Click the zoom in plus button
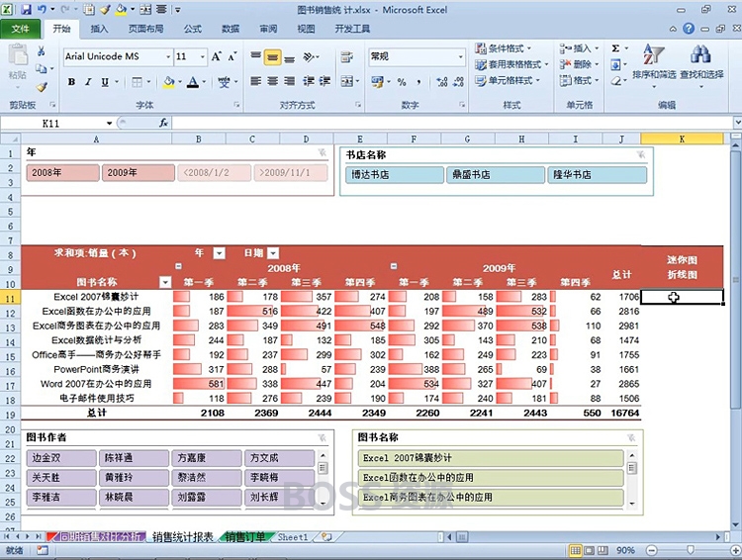Viewport: 742px width, 560px height. (736, 550)
